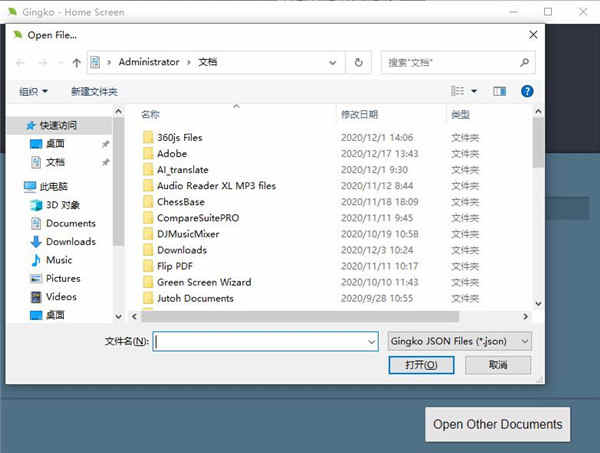Click the 360js Files folder icon
Viewport: 600px width, 453px height.
tap(148, 137)
